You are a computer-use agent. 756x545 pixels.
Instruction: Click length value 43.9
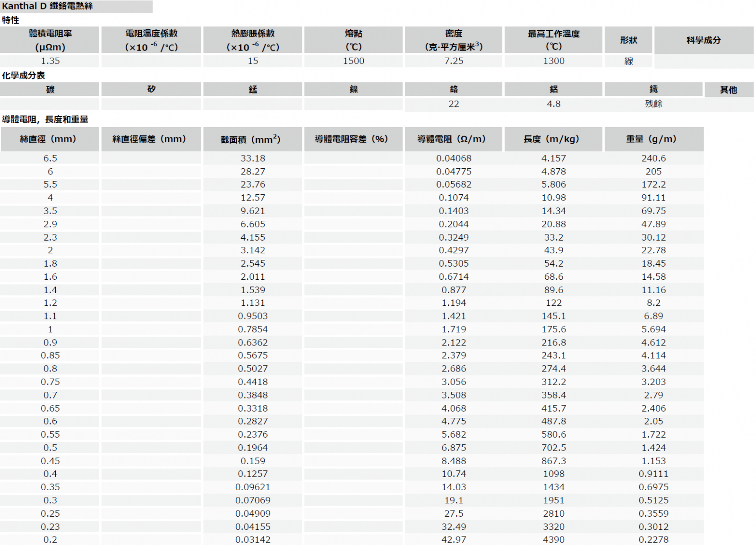(x=554, y=250)
